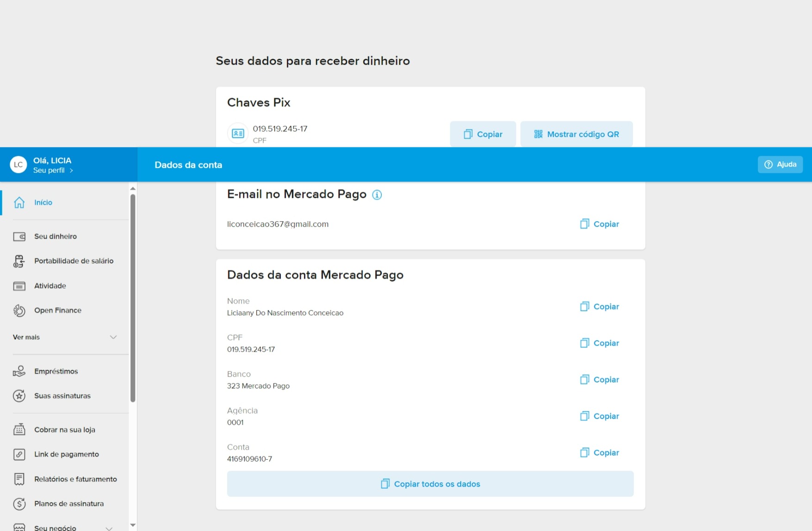
Task: Click the Link de pagamento icon
Action: pos(19,454)
